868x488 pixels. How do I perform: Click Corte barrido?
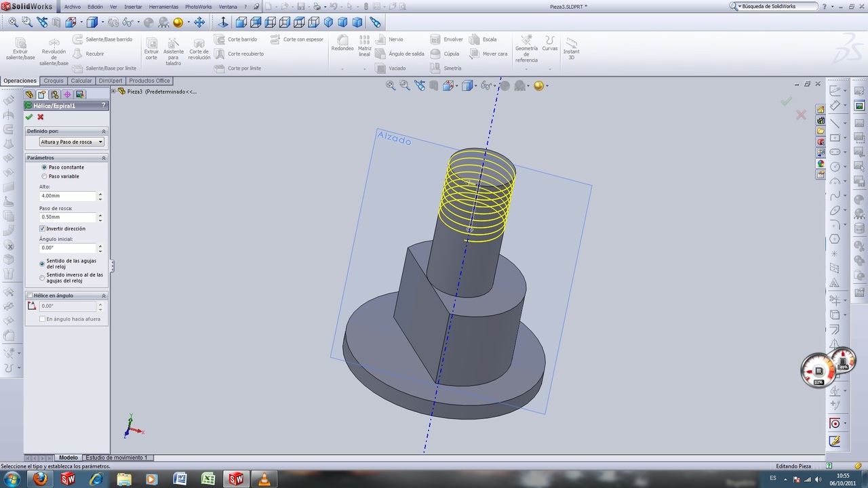pyautogui.click(x=236, y=39)
